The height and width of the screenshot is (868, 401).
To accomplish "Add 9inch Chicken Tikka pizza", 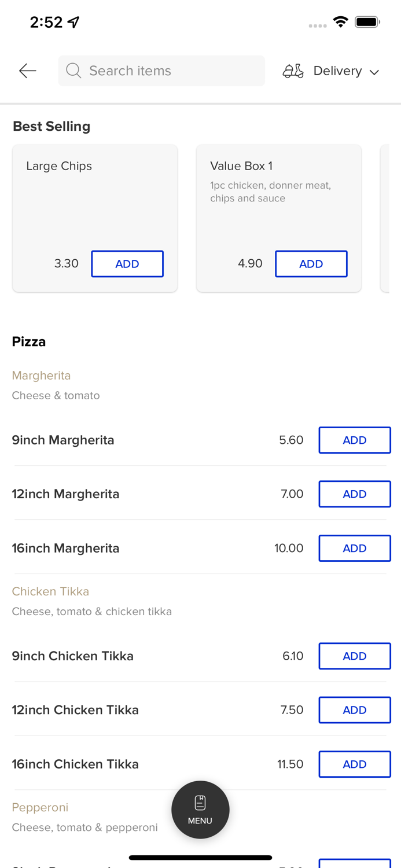I will 354,656.
